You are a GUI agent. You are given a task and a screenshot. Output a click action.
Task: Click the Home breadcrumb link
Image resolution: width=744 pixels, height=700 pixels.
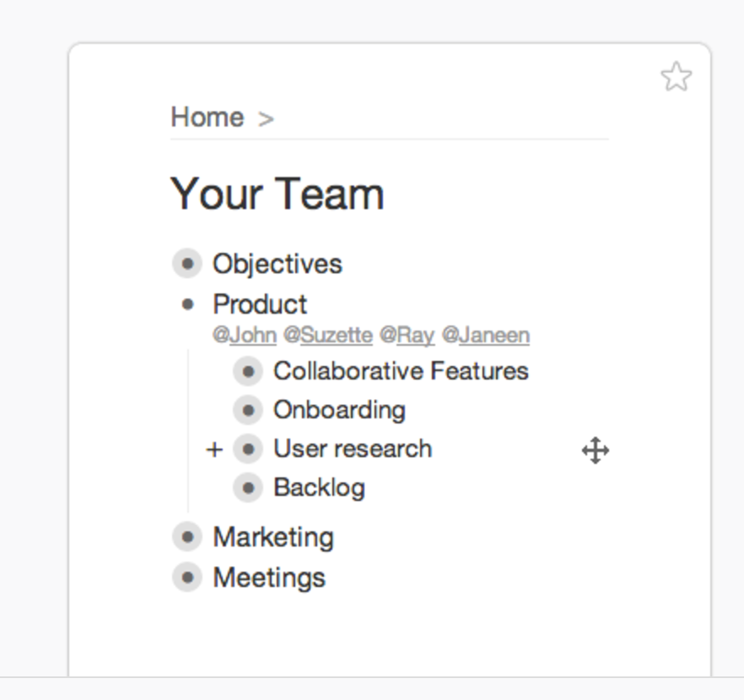(x=207, y=117)
